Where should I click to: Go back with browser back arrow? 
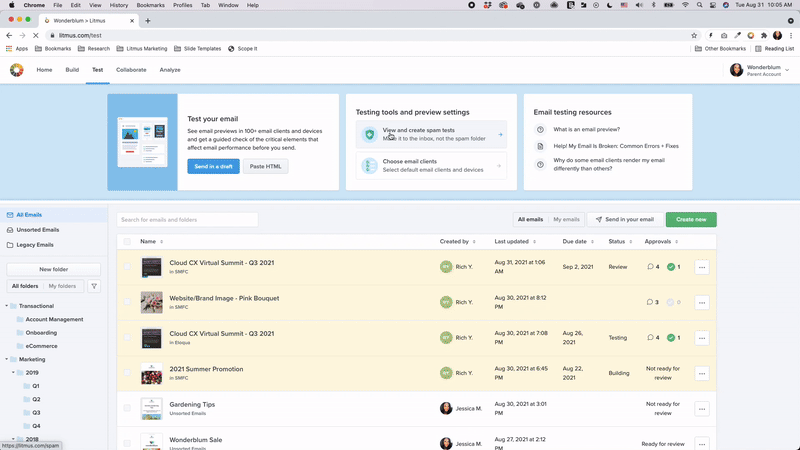click(9, 35)
